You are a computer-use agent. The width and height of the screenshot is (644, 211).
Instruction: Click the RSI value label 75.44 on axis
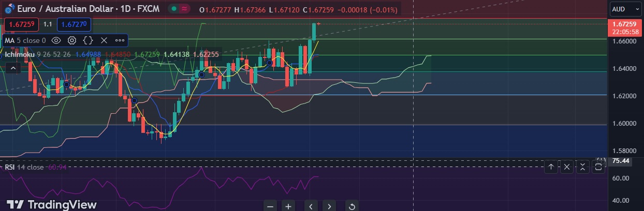coord(620,161)
